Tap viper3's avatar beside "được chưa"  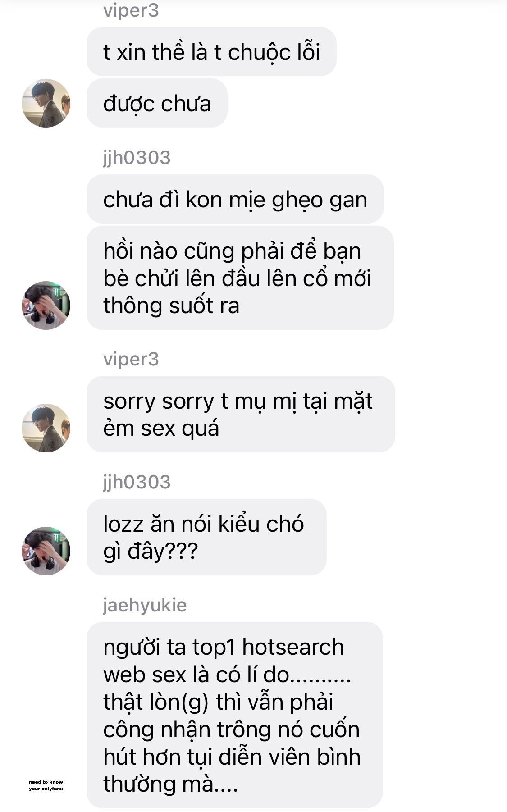pyautogui.click(x=46, y=103)
